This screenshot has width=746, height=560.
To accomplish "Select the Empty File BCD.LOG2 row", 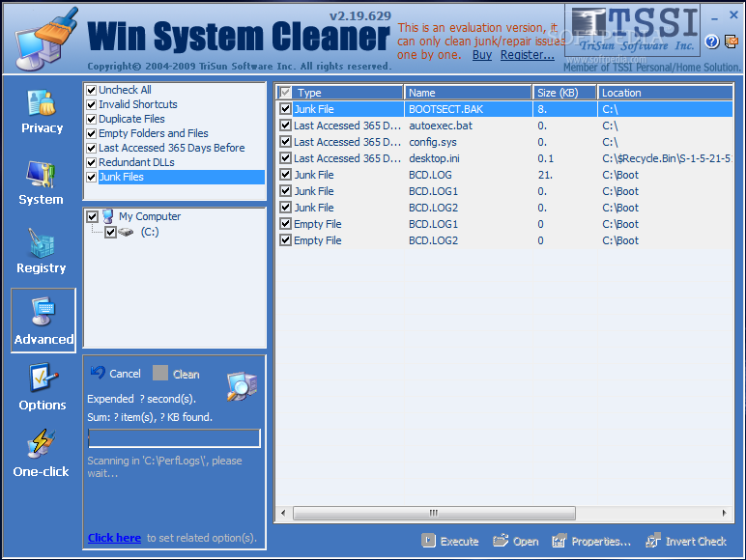I will (504, 240).
